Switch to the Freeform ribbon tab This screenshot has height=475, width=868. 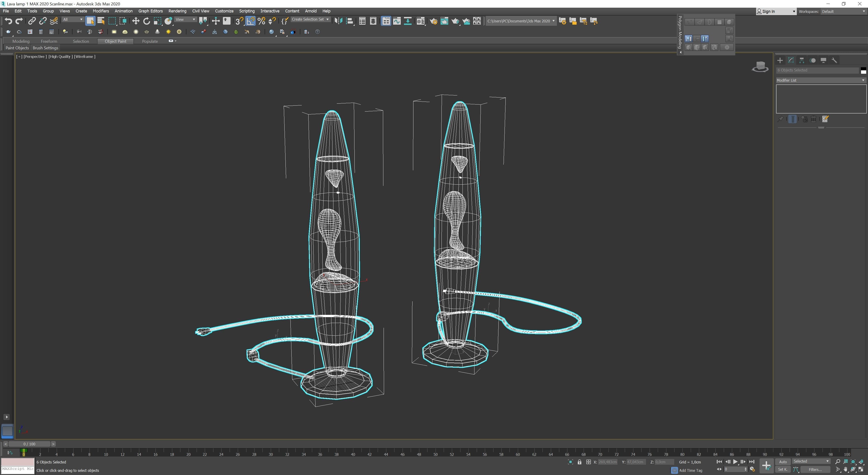coord(49,41)
